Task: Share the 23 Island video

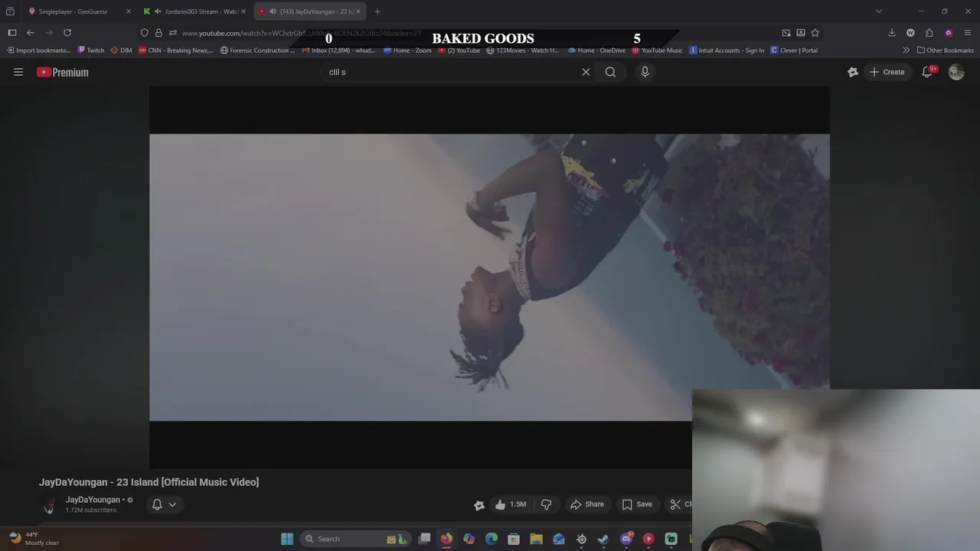Action: point(587,504)
